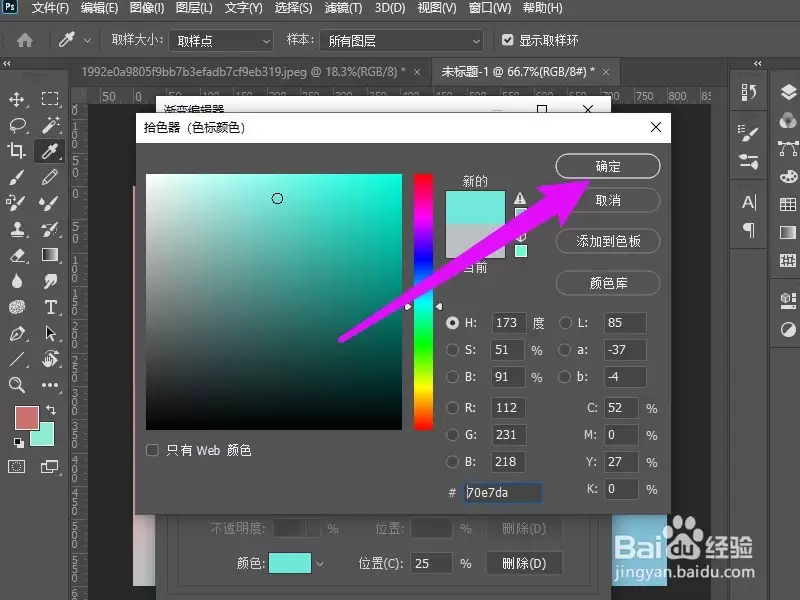This screenshot has height=600, width=800.
Task: Swap foreground and background colors
Action: (x=51, y=410)
